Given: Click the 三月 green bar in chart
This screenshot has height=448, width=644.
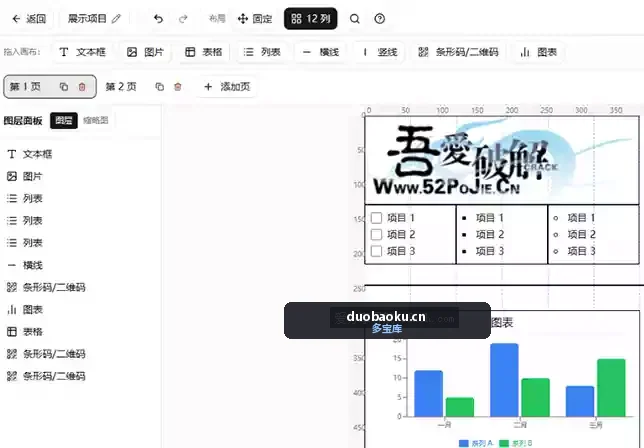Looking at the screenshot, I should [x=611, y=388].
